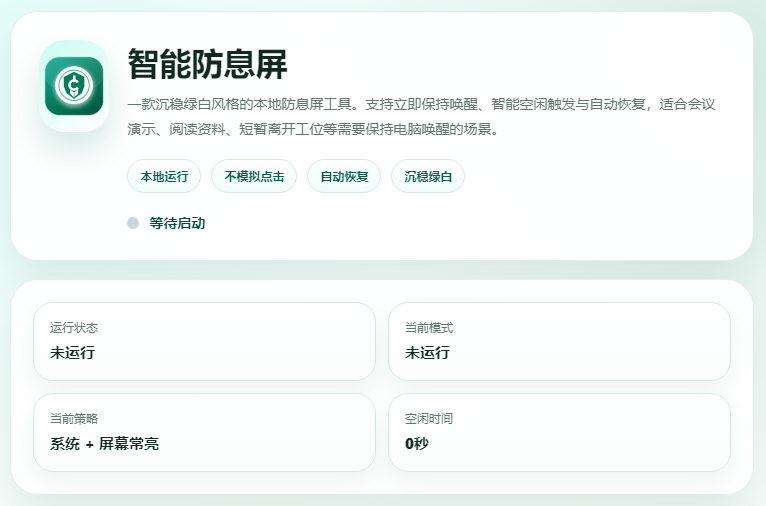Select the 空闲时间 card
766x506 pixels.
pyautogui.click(x=559, y=433)
